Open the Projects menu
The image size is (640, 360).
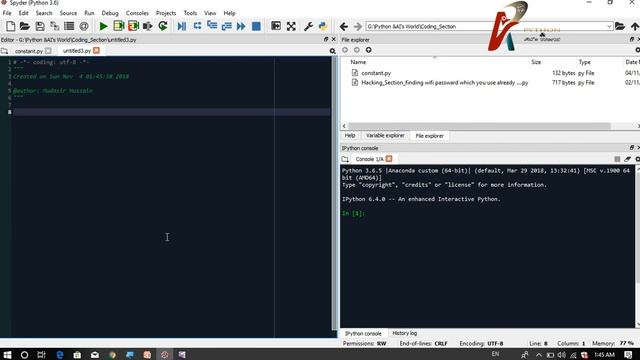[166, 13]
